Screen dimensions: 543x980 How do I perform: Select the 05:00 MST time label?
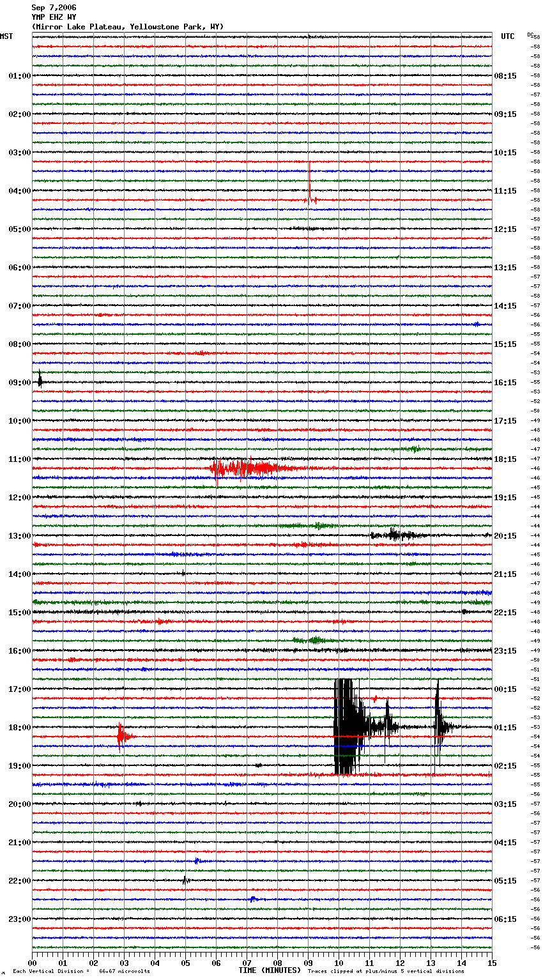(x=19, y=229)
